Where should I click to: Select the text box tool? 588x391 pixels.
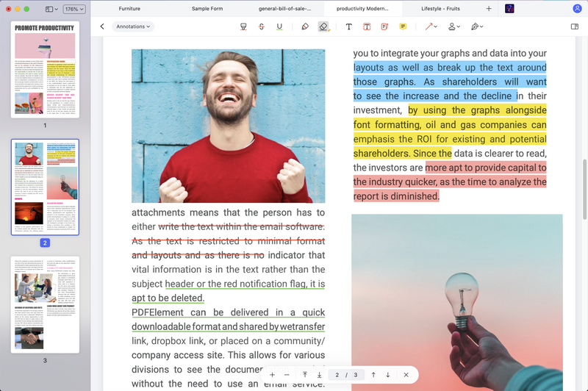pyautogui.click(x=367, y=26)
